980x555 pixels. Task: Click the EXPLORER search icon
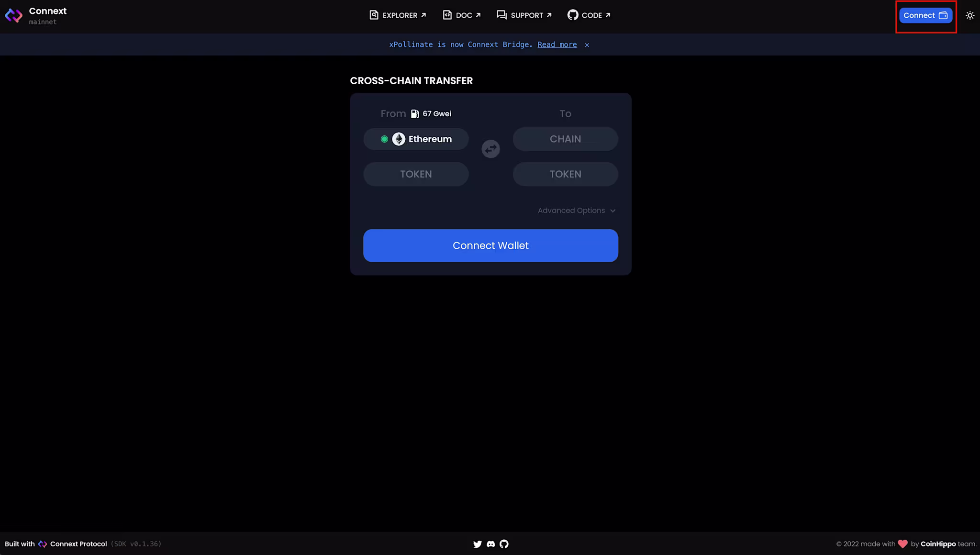(x=374, y=15)
